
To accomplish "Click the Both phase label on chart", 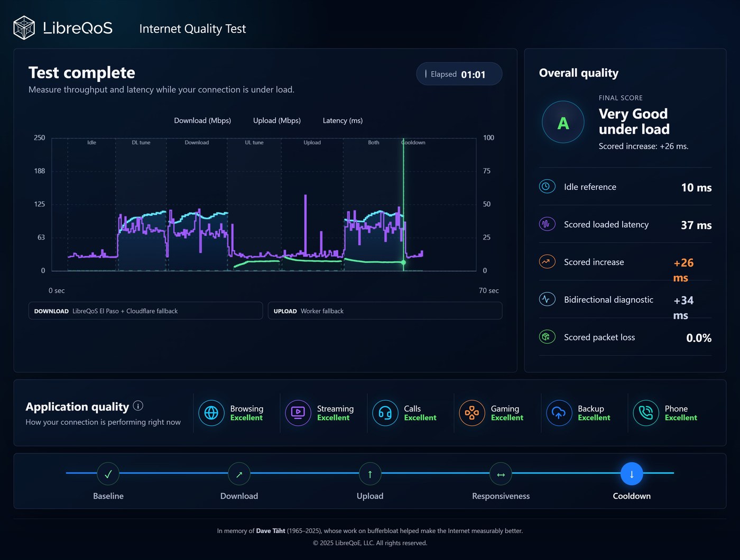I will tap(374, 143).
